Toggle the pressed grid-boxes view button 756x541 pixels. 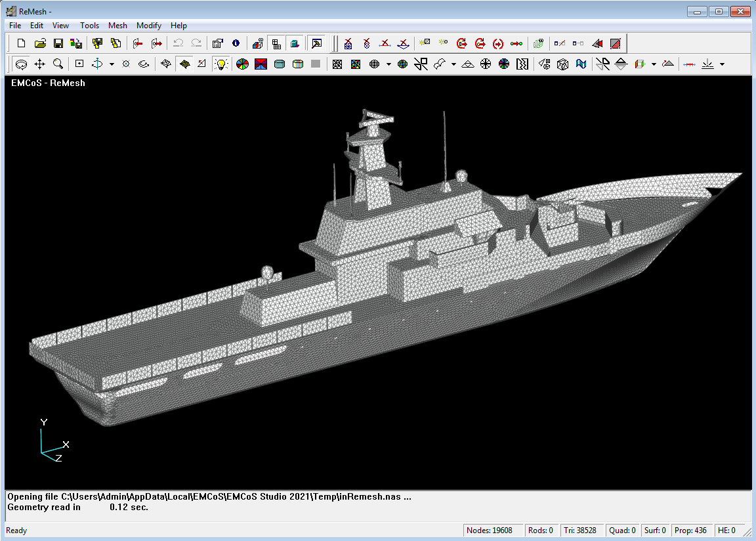pos(277,44)
